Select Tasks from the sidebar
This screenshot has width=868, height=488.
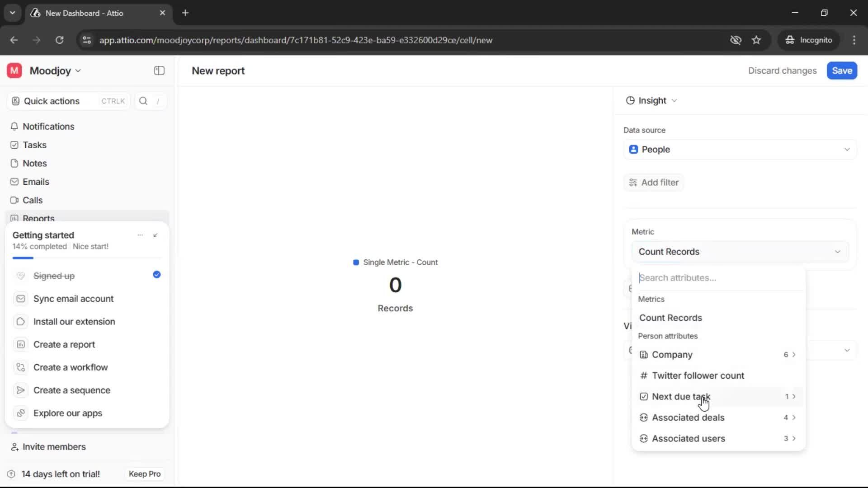coord(34,145)
